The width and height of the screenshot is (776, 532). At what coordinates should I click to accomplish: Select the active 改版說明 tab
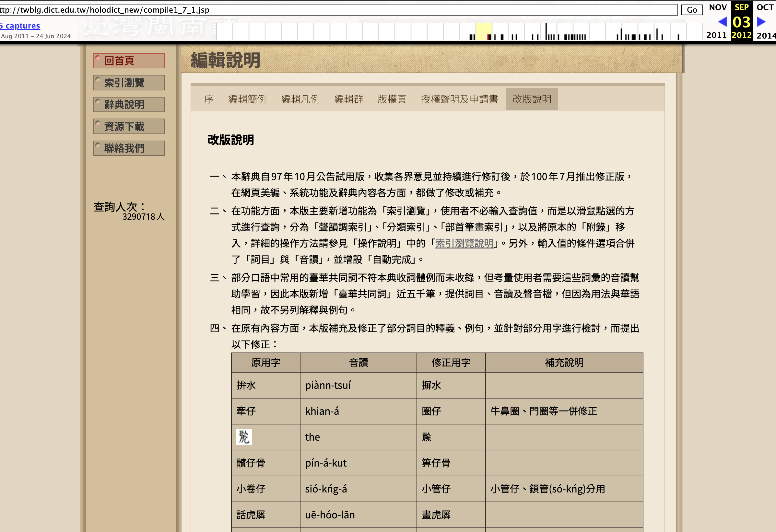(532, 99)
